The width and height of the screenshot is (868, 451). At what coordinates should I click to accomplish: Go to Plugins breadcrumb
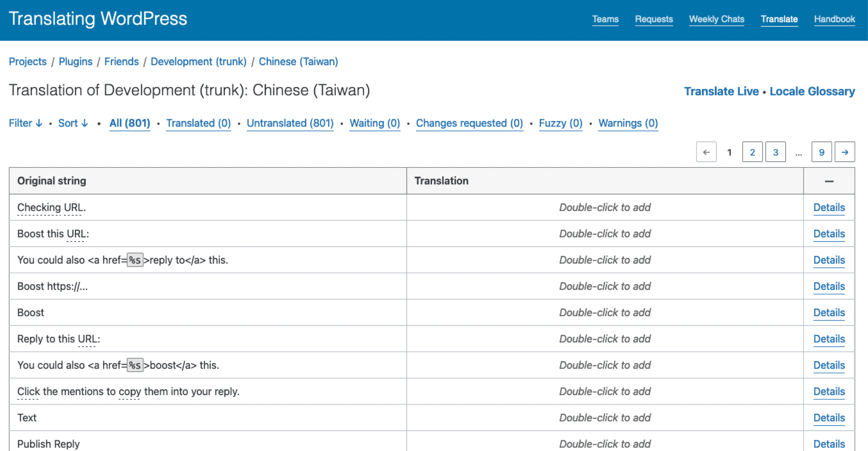coord(75,62)
